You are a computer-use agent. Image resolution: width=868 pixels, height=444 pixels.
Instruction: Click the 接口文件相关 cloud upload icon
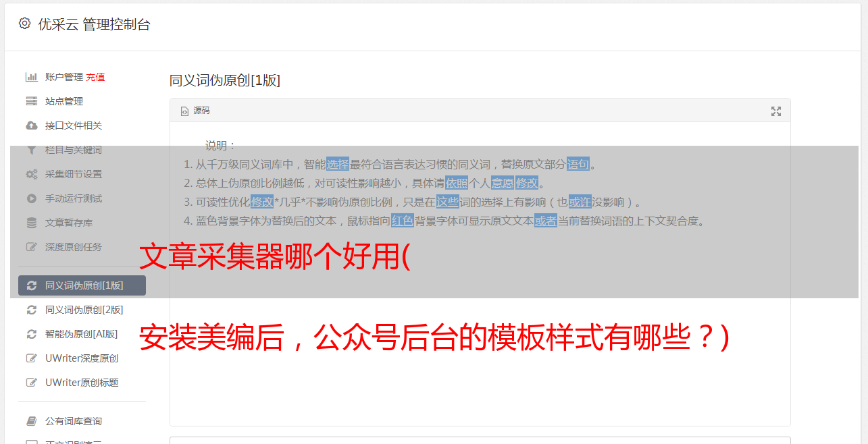31,126
